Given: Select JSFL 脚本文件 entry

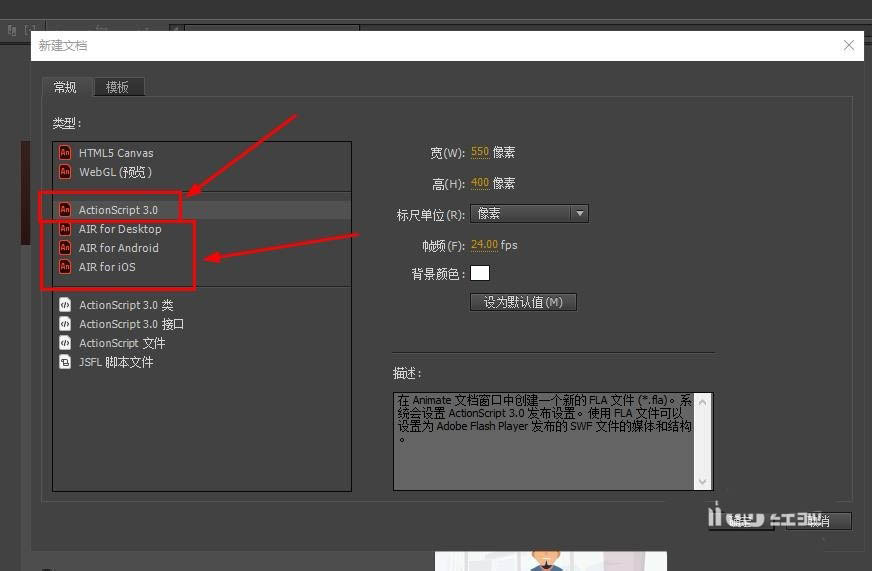Looking at the screenshot, I should click(x=202, y=362).
